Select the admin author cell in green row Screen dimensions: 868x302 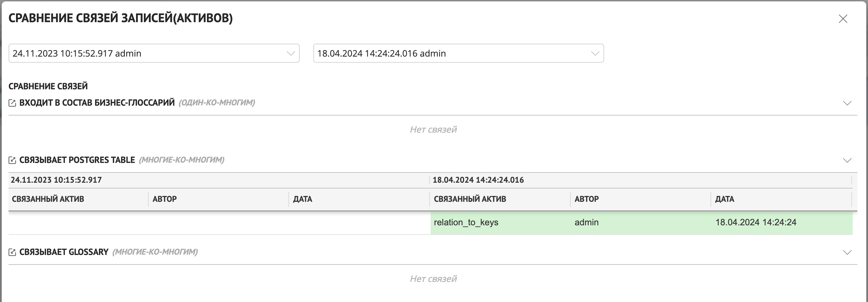pos(586,223)
